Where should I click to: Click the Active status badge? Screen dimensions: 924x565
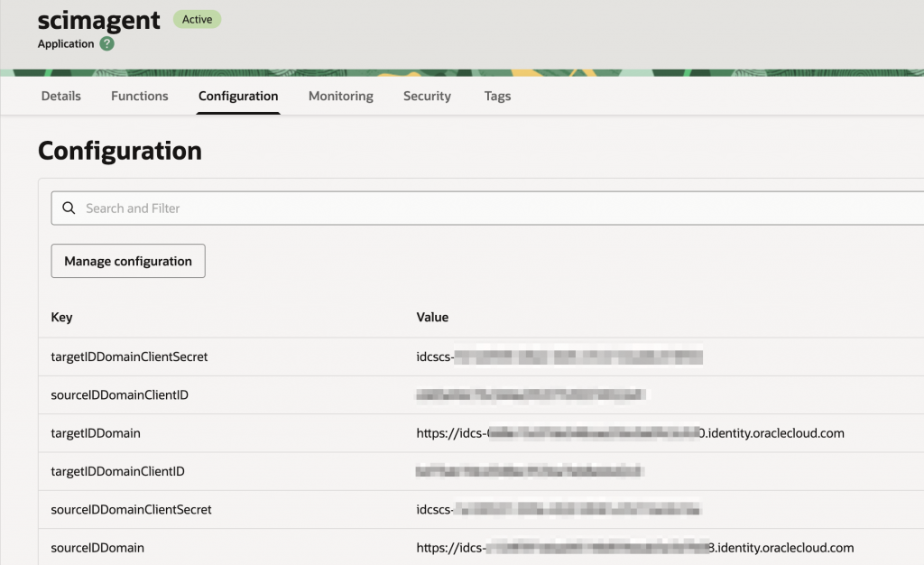pyautogui.click(x=197, y=19)
